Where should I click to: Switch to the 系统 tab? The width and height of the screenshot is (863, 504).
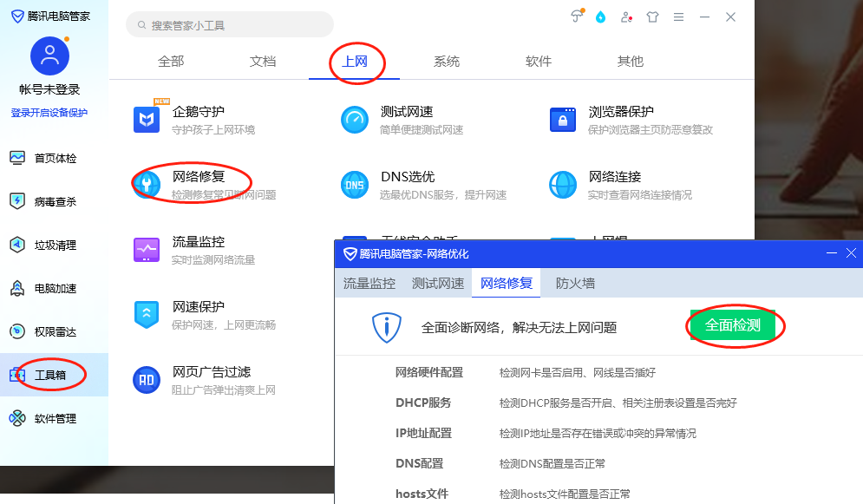pos(447,61)
